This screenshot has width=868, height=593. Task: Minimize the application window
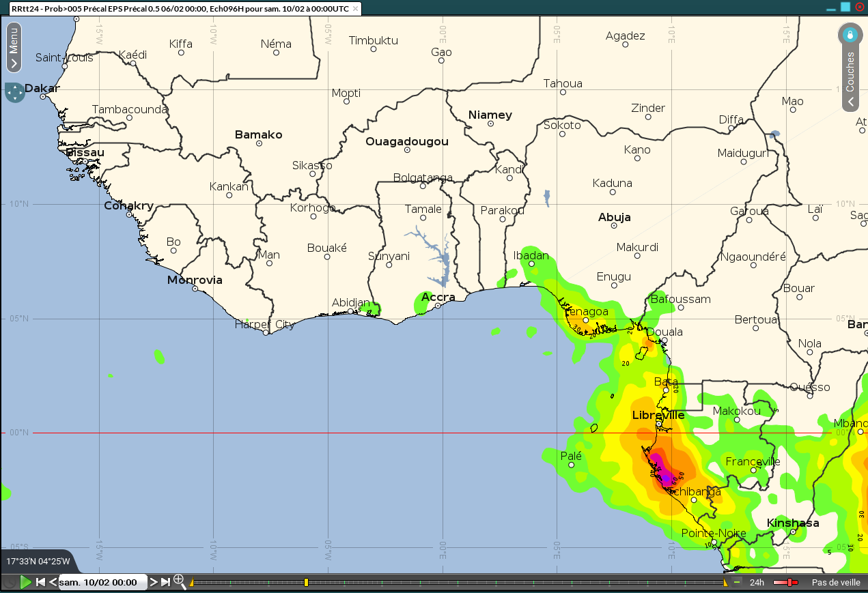(831, 8)
